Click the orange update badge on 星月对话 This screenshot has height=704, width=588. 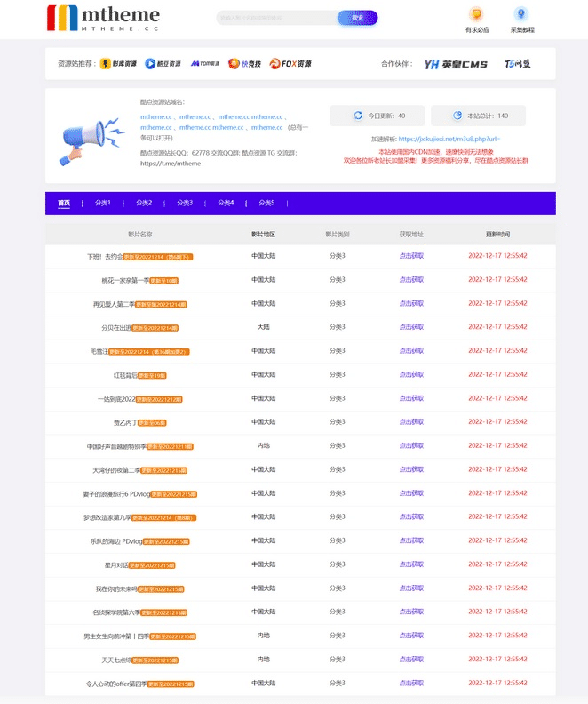(x=152, y=564)
